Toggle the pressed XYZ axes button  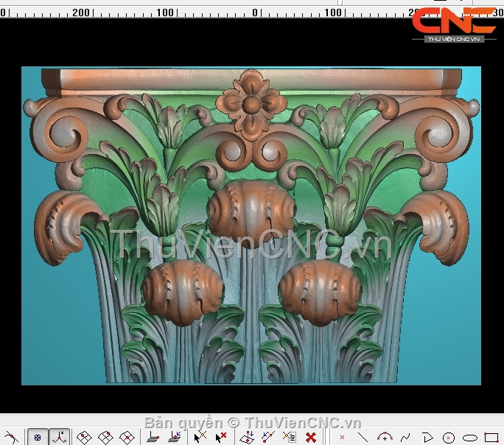pyautogui.click(x=60, y=437)
